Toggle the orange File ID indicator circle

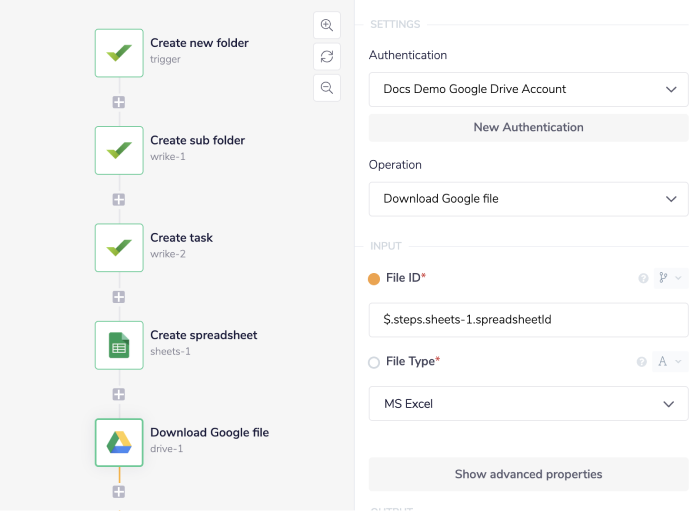[x=375, y=278]
